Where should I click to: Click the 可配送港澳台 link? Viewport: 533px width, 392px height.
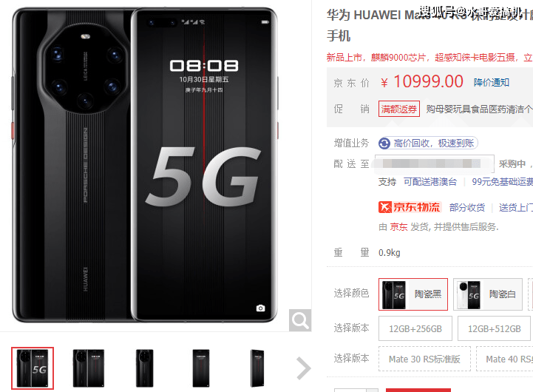pyautogui.click(x=430, y=182)
